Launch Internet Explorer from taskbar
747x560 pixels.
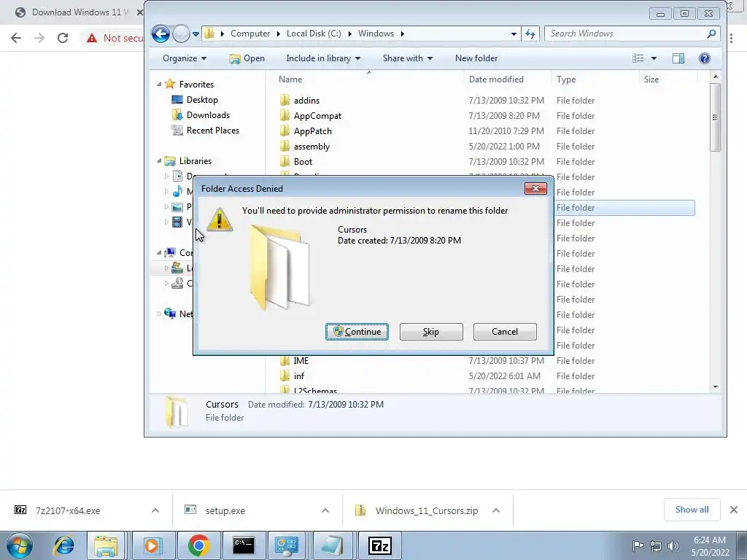(x=64, y=545)
